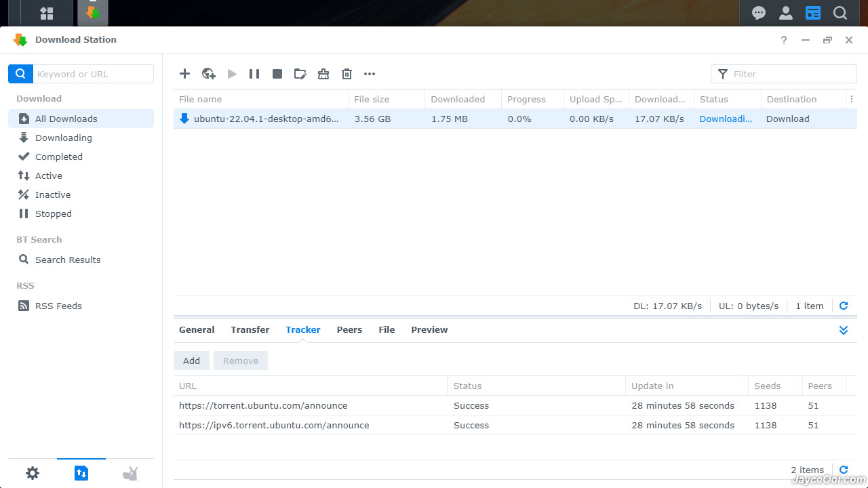Sort tasks by Destination column

tap(804, 99)
